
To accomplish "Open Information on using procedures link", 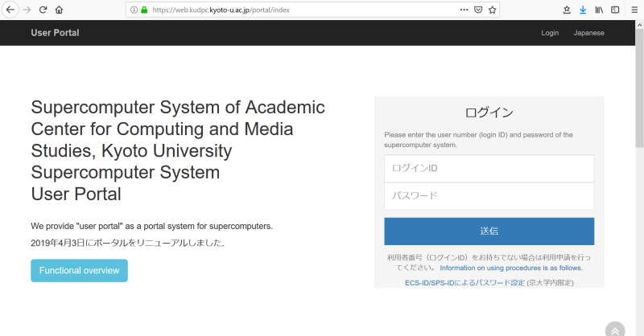I will pos(511,268).
